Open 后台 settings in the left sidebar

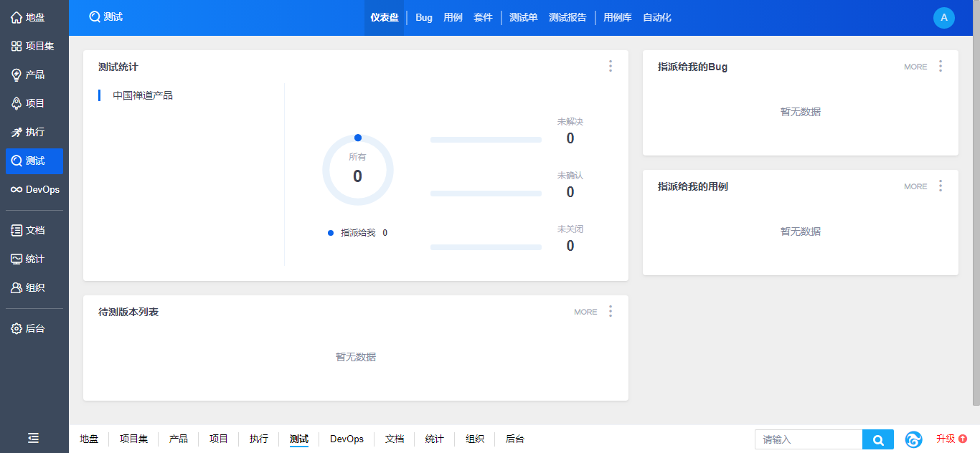pos(34,328)
